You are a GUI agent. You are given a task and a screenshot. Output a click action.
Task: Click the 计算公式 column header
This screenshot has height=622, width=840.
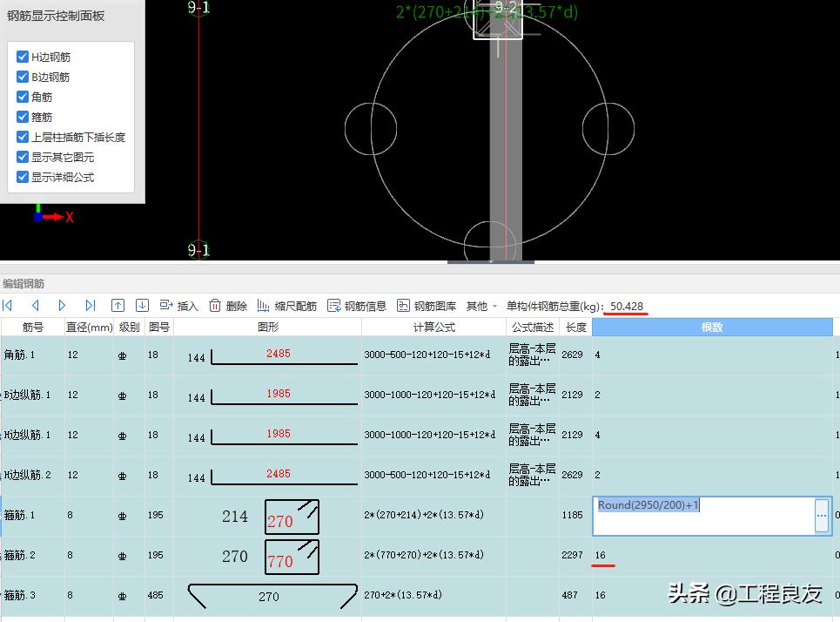click(x=433, y=327)
